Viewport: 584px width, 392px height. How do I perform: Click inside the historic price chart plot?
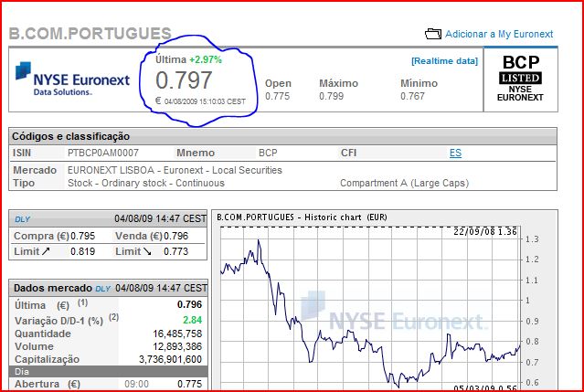point(370,309)
